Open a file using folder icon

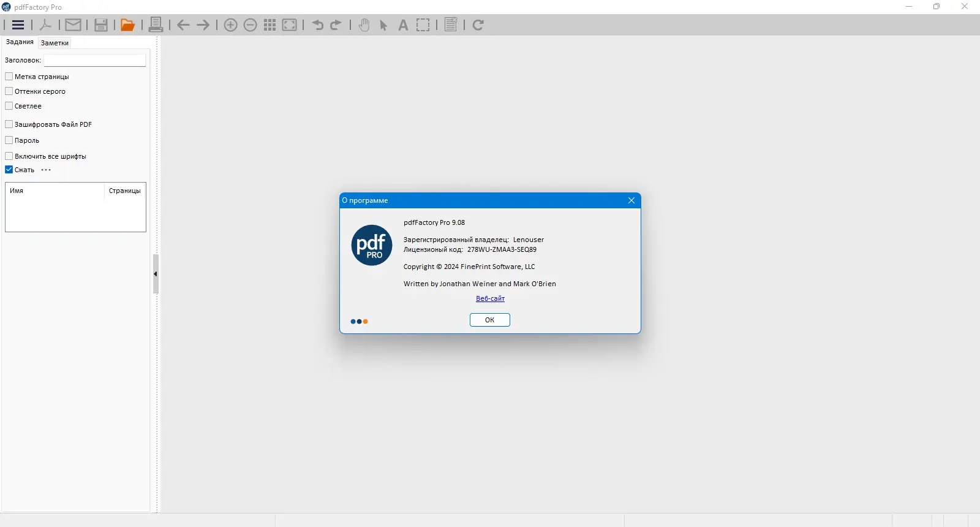coord(127,25)
